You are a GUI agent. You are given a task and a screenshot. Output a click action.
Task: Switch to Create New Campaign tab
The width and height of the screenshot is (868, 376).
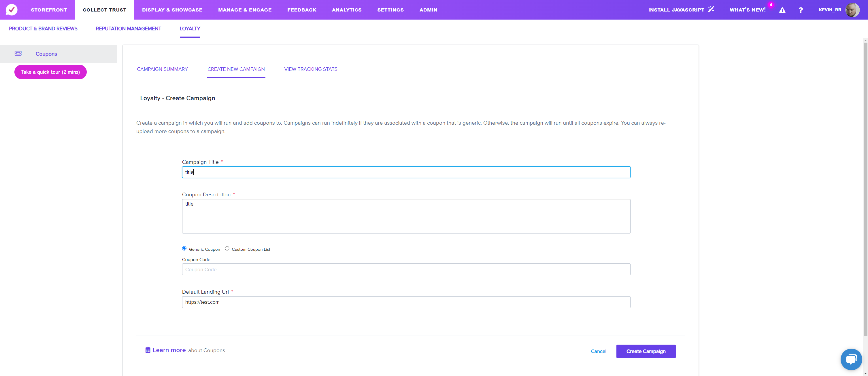coord(236,69)
